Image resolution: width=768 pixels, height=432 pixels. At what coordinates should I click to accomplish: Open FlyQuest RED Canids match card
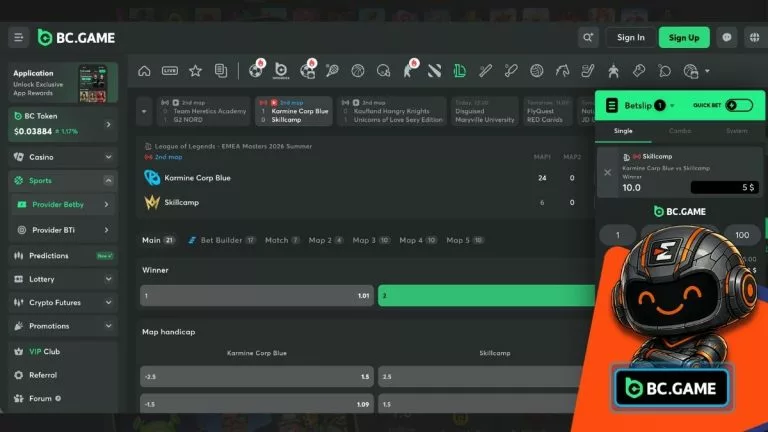point(548,111)
